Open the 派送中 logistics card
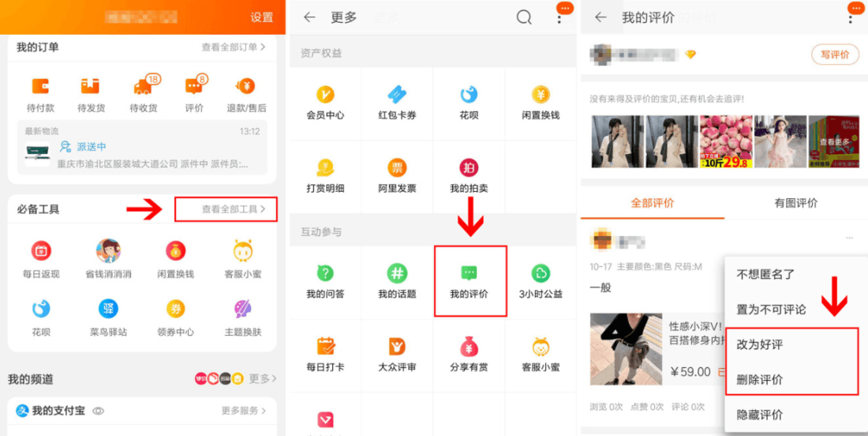The image size is (868, 436). [x=142, y=148]
